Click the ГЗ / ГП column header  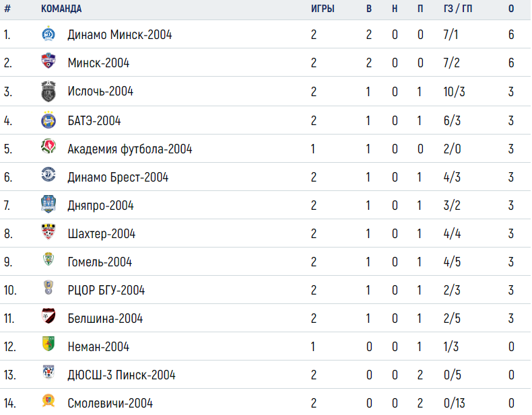pyautogui.click(x=458, y=9)
